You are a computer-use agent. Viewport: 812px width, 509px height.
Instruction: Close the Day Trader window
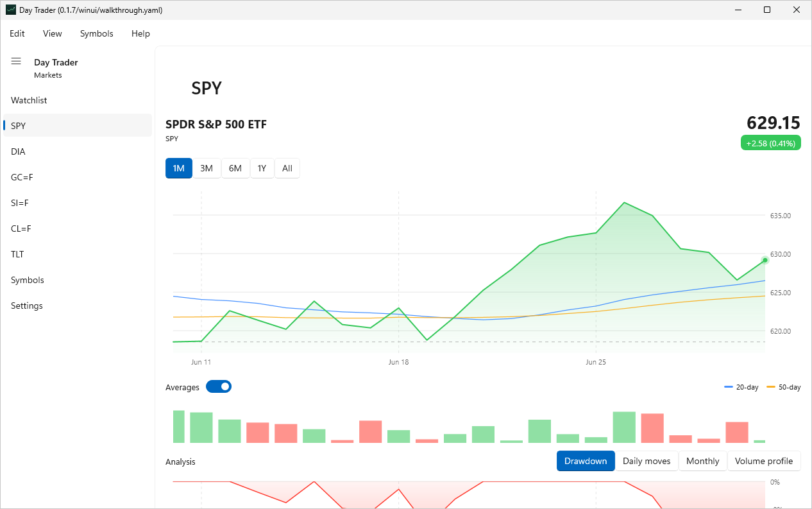pyautogui.click(x=797, y=10)
